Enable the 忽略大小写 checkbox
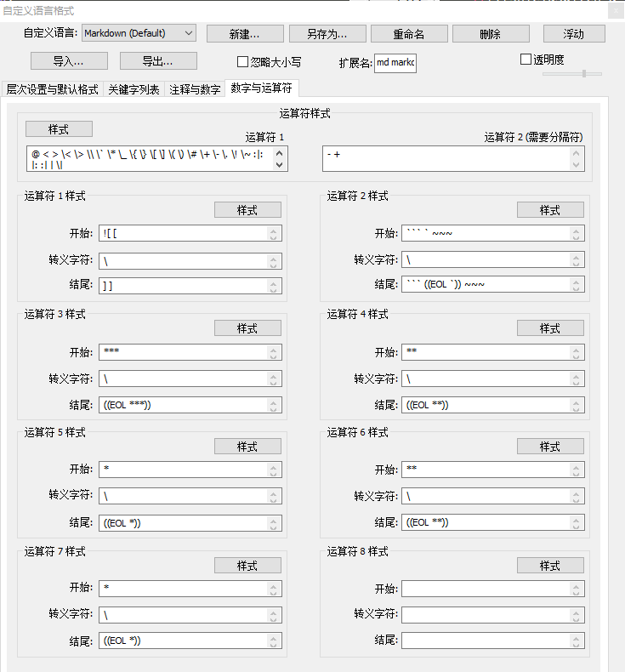Image resolution: width=625 pixels, height=672 pixels. pos(243,62)
